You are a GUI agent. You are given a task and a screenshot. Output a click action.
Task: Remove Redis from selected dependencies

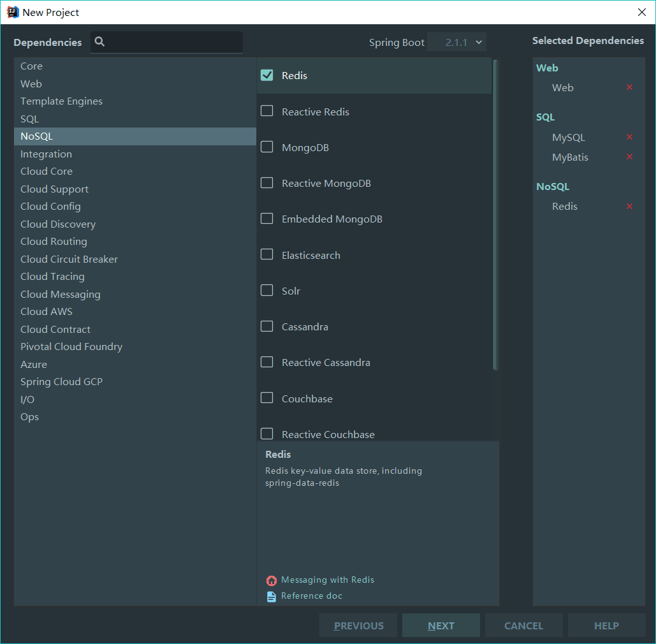point(629,207)
